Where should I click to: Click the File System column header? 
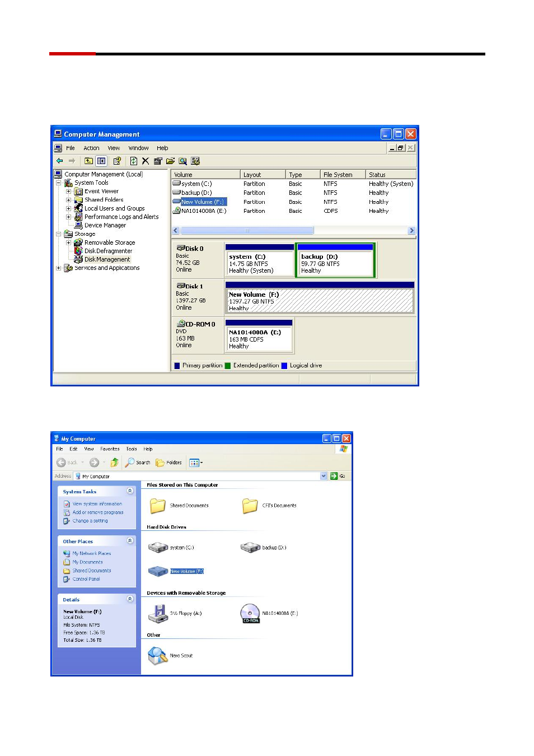[343, 175]
